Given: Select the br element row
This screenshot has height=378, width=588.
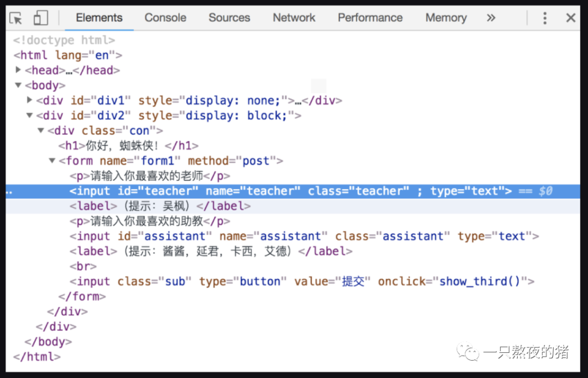Looking at the screenshot, I should coord(83,267).
